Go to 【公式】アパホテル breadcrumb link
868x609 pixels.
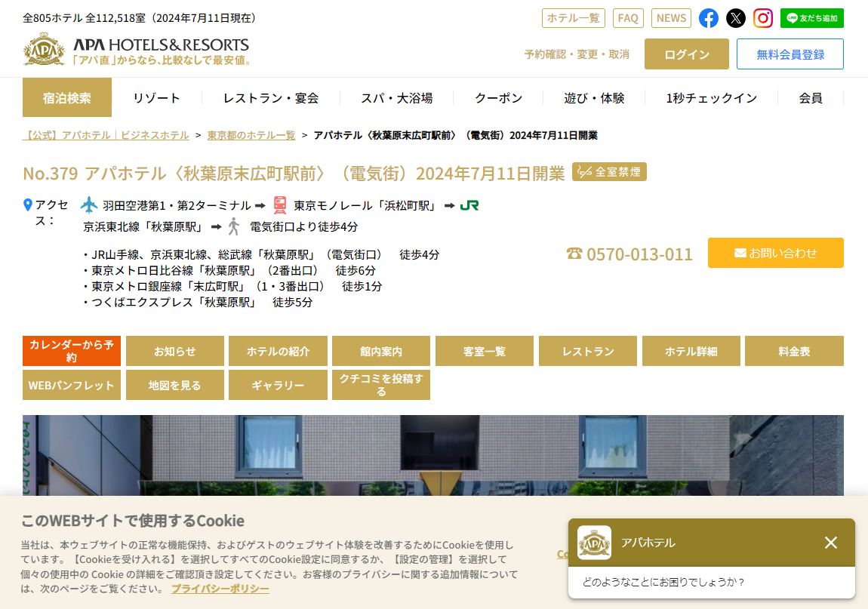point(106,135)
